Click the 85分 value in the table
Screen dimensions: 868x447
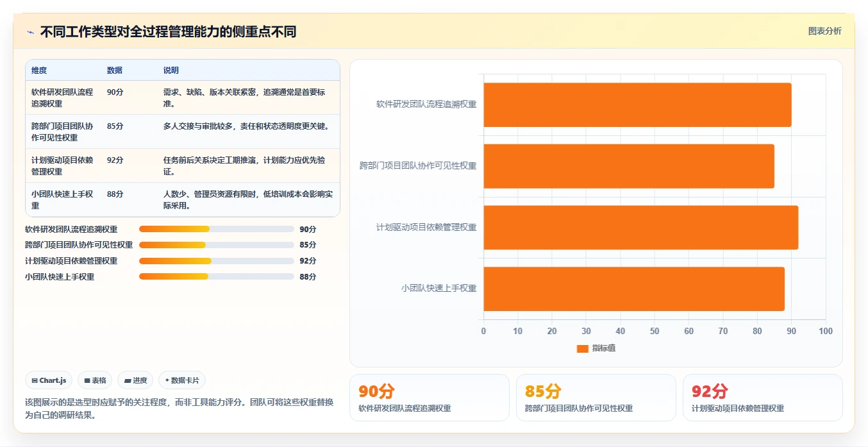(x=115, y=126)
